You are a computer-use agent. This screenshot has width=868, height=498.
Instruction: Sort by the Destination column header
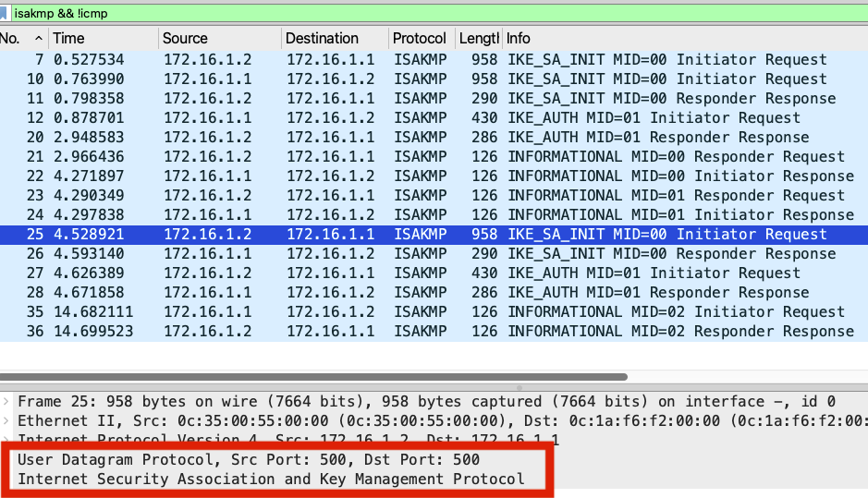tap(335, 38)
